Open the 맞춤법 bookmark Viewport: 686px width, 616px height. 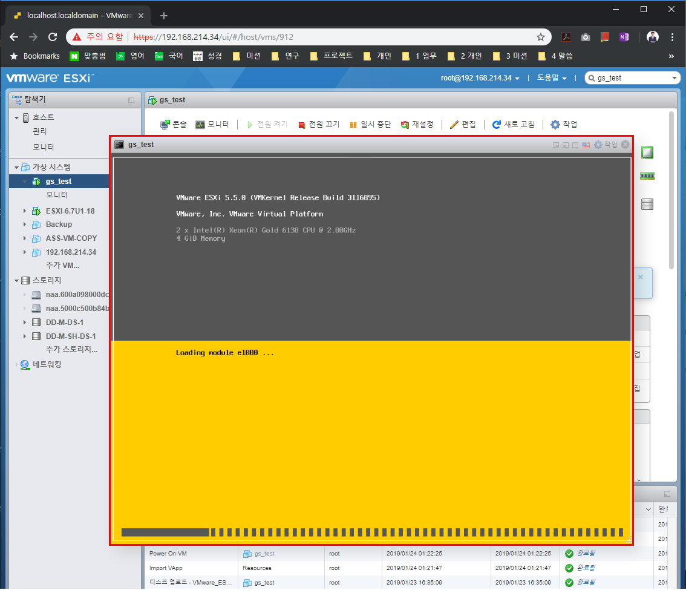pyautogui.click(x=88, y=56)
